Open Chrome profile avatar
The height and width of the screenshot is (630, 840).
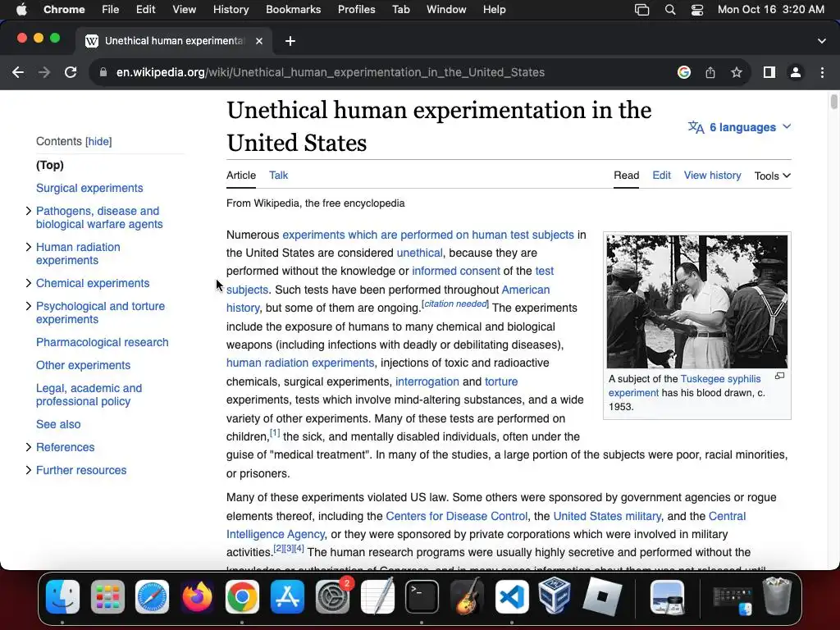(796, 72)
